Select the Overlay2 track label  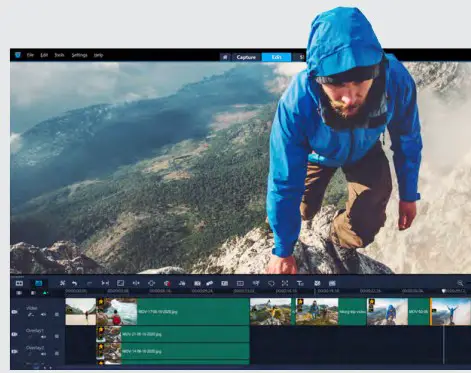[x=35, y=348]
